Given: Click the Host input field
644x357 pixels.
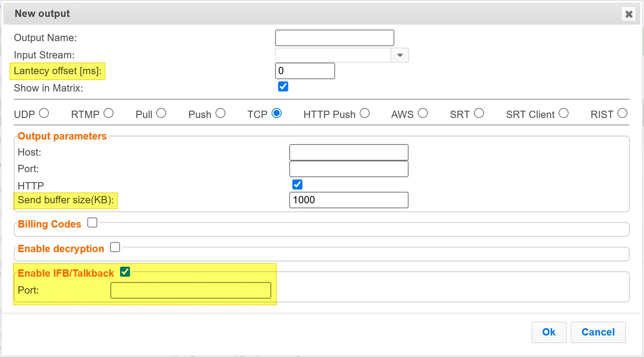Looking at the screenshot, I should click(349, 152).
